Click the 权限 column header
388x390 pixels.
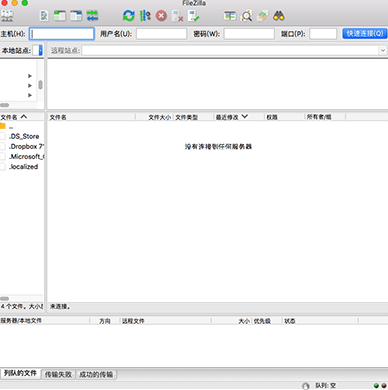coord(284,117)
